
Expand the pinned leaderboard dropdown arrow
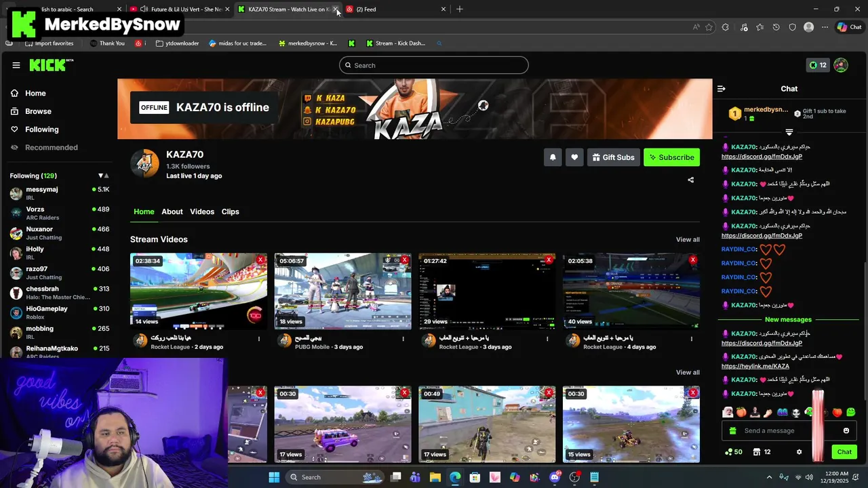[x=789, y=132]
